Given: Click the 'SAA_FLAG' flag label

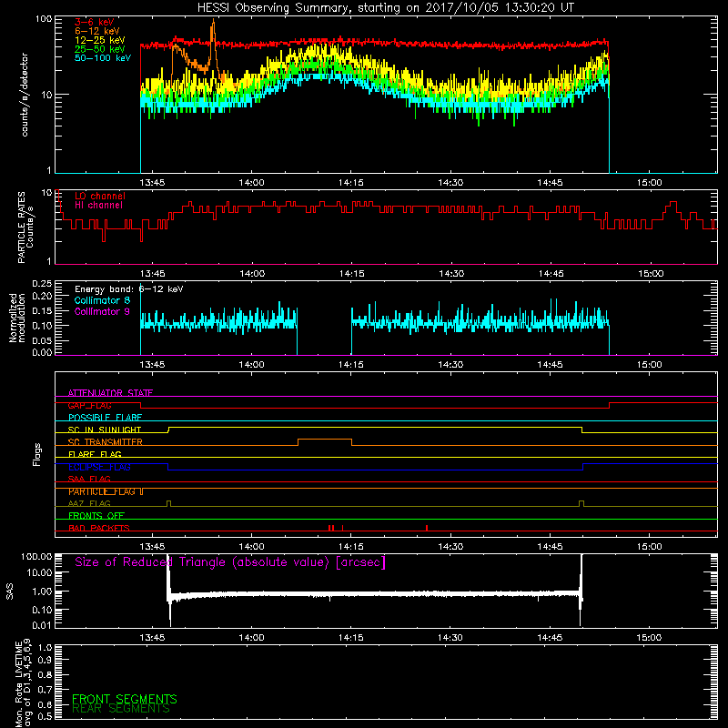Looking at the screenshot, I should [89, 480].
